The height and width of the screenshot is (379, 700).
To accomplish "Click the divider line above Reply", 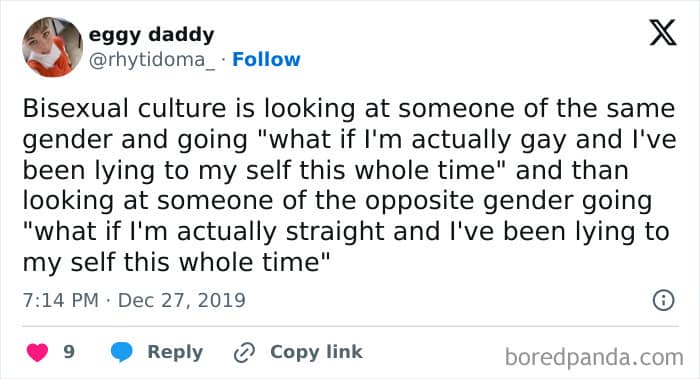I will (350, 326).
